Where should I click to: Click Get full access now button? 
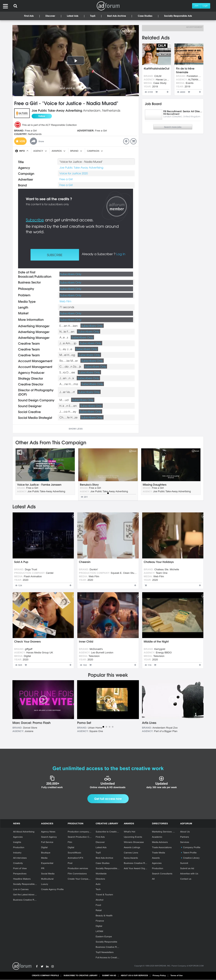tap(108, 798)
